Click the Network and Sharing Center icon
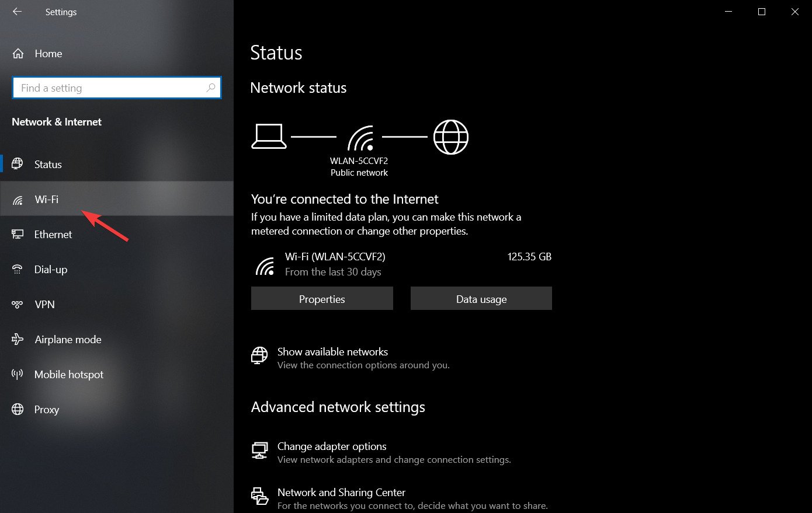 click(259, 496)
